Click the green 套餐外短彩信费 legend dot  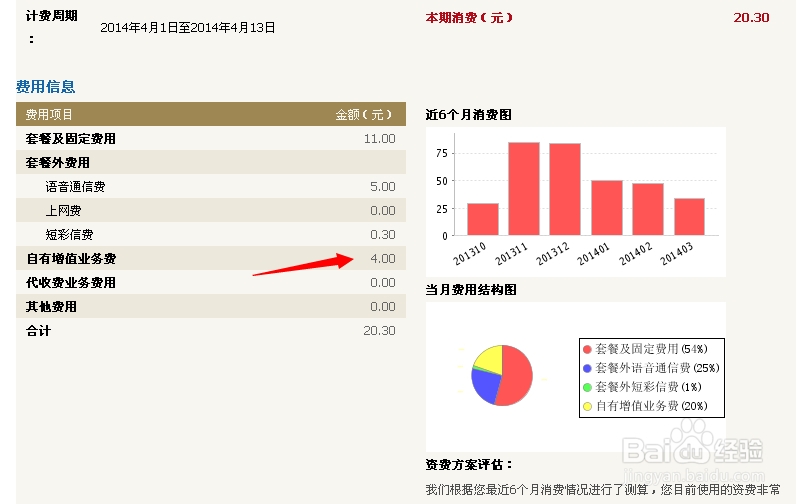coord(587,387)
